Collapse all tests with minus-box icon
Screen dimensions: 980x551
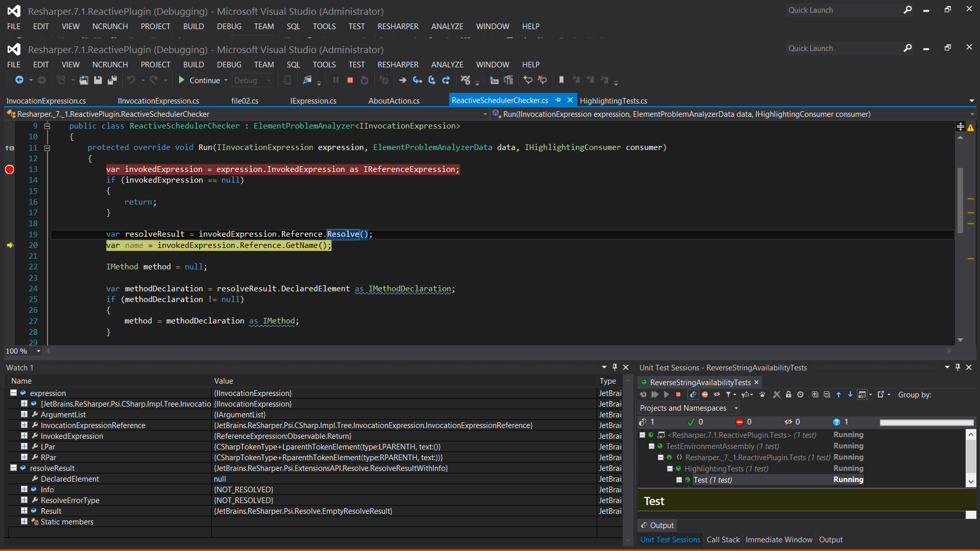827,394
